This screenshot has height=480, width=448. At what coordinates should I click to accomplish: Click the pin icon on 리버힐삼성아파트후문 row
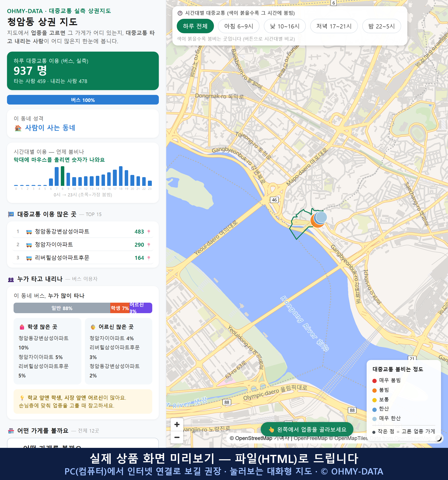pos(149,258)
